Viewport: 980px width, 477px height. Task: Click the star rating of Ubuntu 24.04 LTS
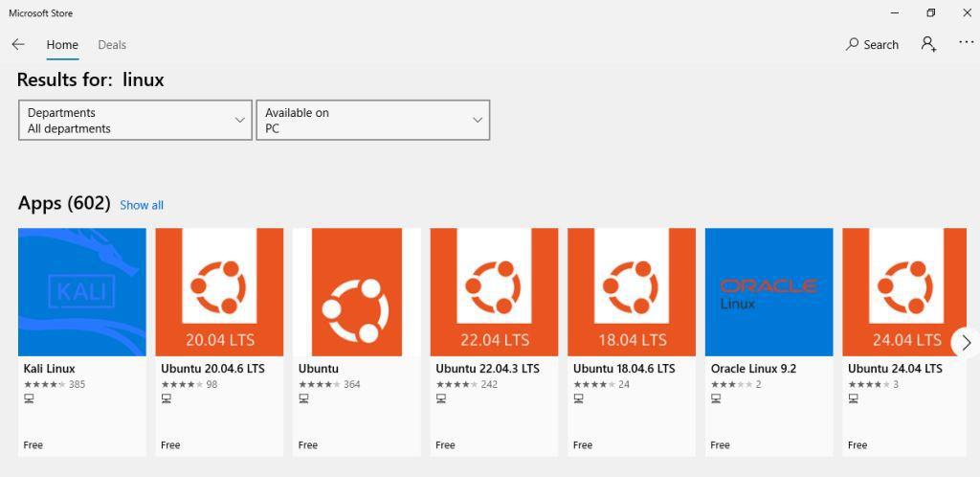click(x=869, y=384)
